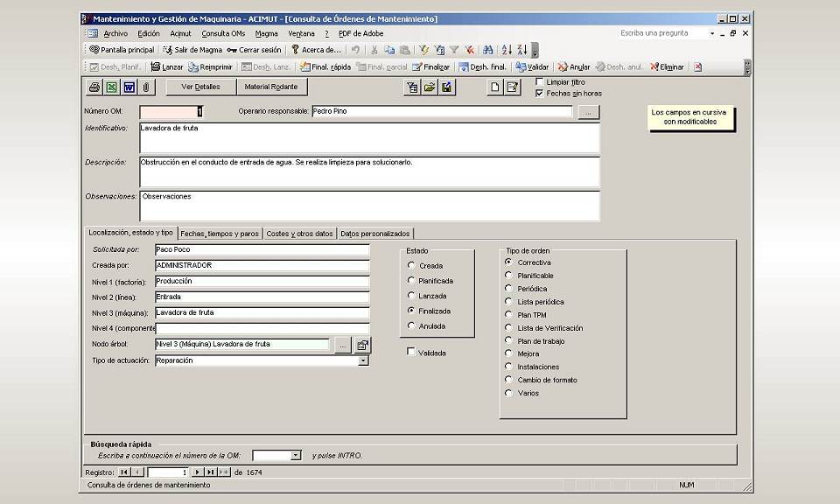Click the record number box in the Registro bar
840x504 pixels.
pyautogui.click(x=168, y=472)
